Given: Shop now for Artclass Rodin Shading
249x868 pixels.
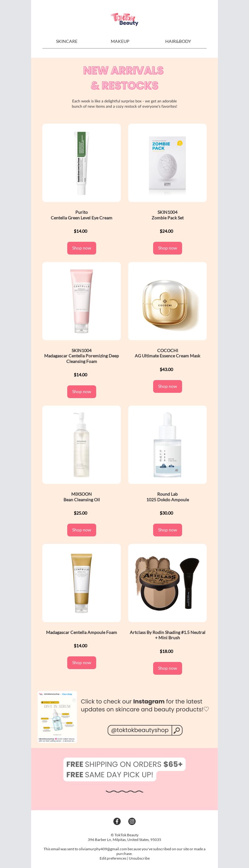Looking at the screenshot, I should pyautogui.click(x=168, y=668).
